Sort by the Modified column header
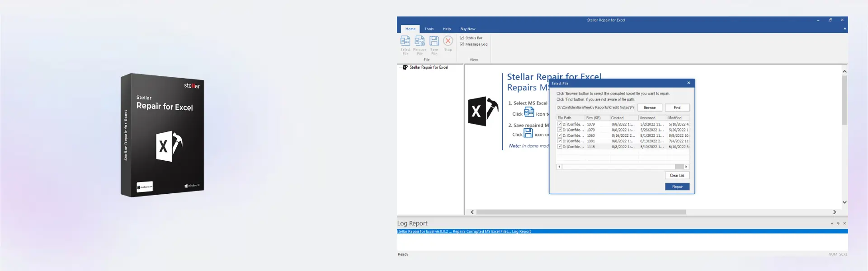 pos(678,118)
